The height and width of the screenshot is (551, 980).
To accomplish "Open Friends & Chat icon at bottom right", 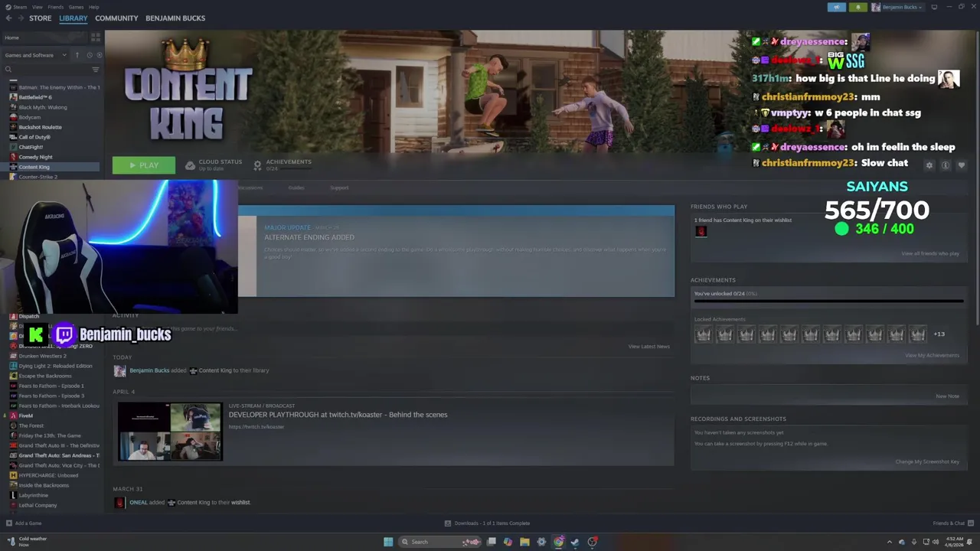I will (x=971, y=523).
